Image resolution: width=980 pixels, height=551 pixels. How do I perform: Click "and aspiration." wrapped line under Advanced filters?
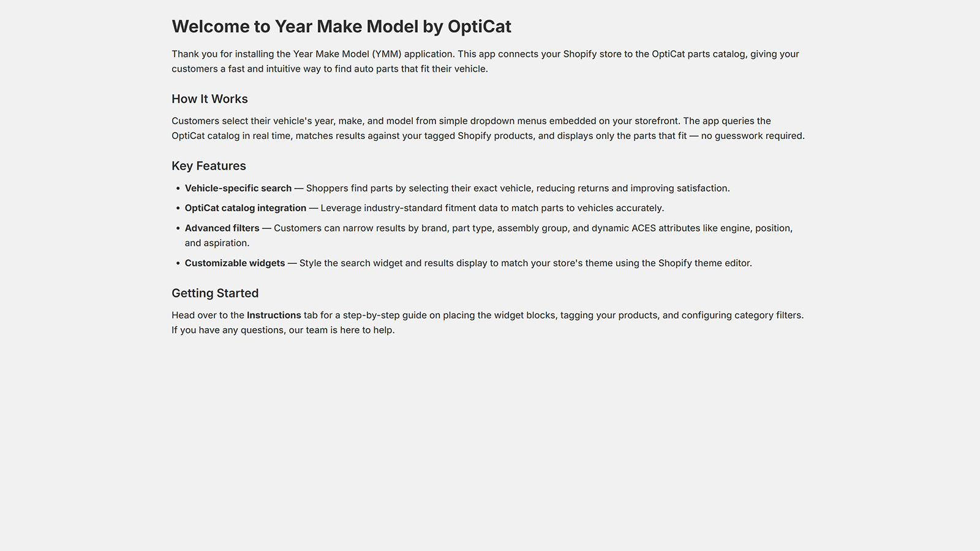217,243
